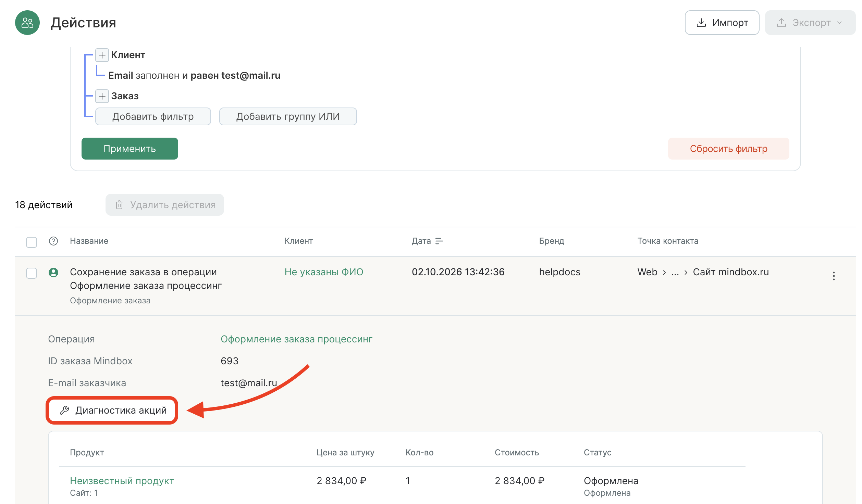Click the Web breadcrumb in Точка контакта
This screenshot has width=862, height=504.
pyautogui.click(x=647, y=272)
